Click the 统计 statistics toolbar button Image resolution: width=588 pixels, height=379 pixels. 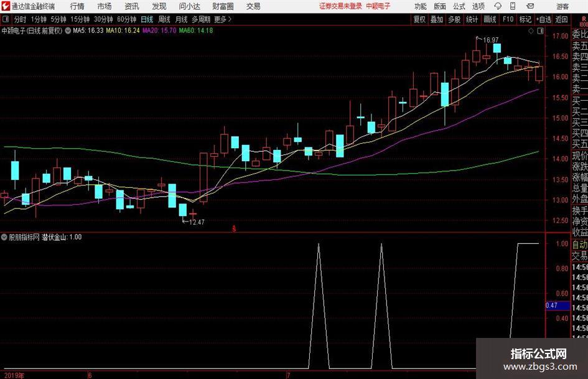point(472,19)
